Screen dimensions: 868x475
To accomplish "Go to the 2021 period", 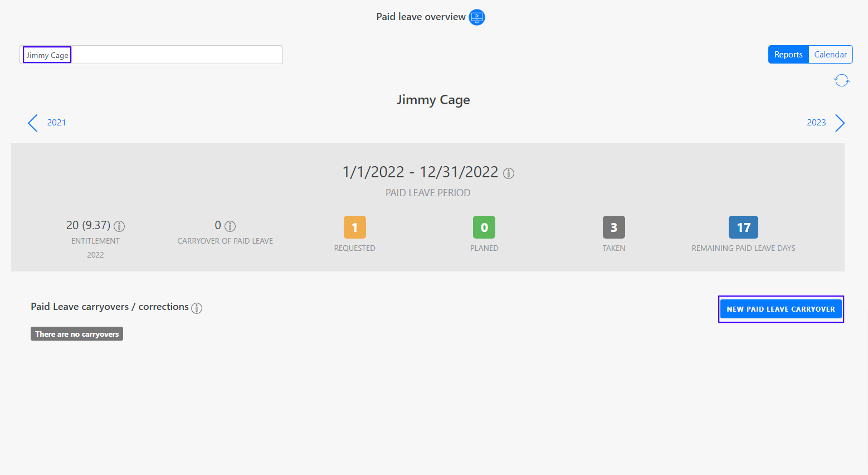I will point(56,123).
